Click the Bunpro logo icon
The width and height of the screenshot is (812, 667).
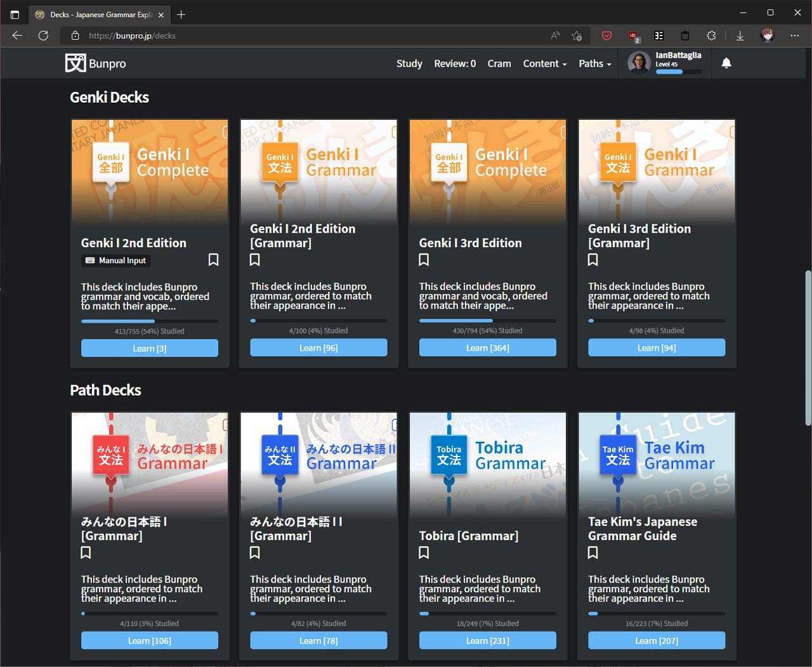75,63
